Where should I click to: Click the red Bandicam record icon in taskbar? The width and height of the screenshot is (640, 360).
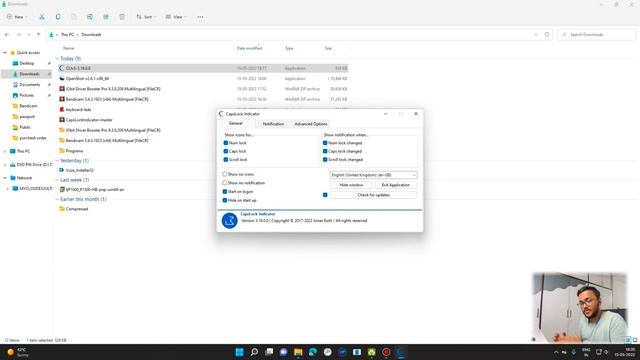(386, 352)
